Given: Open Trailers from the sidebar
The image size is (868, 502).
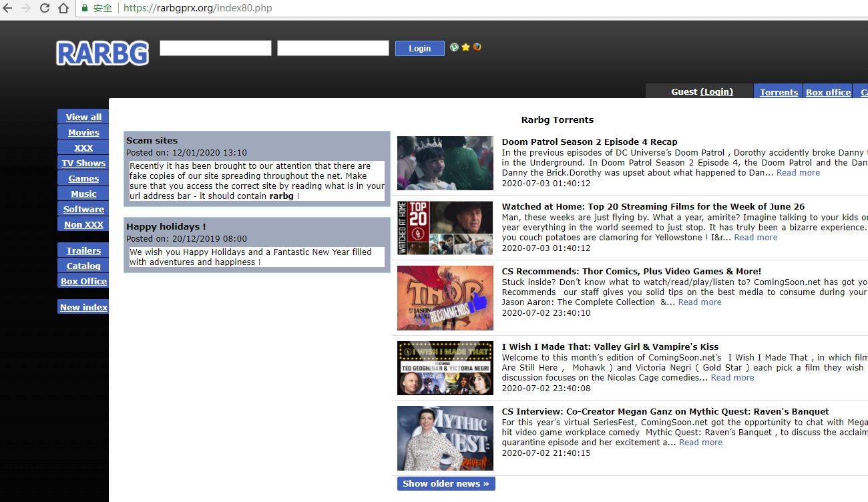Looking at the screenshot, I should [x=83, y=250].
